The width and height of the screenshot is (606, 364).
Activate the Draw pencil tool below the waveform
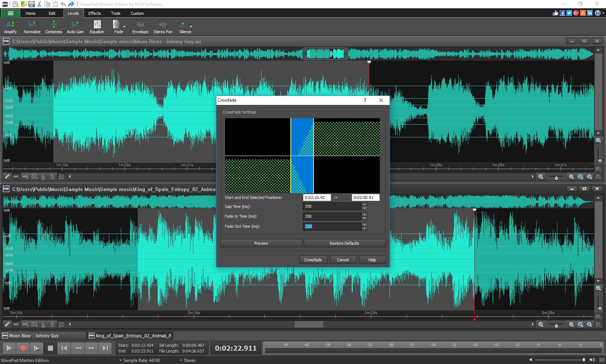click(x=6, y=177)
